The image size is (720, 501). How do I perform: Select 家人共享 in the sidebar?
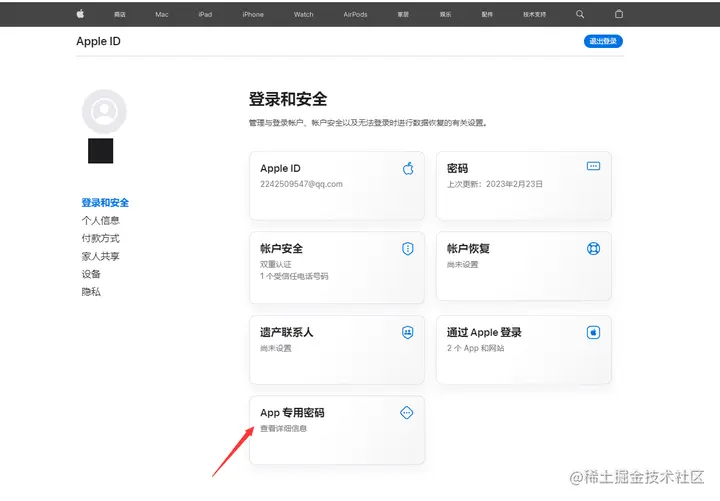coord(101,257)
